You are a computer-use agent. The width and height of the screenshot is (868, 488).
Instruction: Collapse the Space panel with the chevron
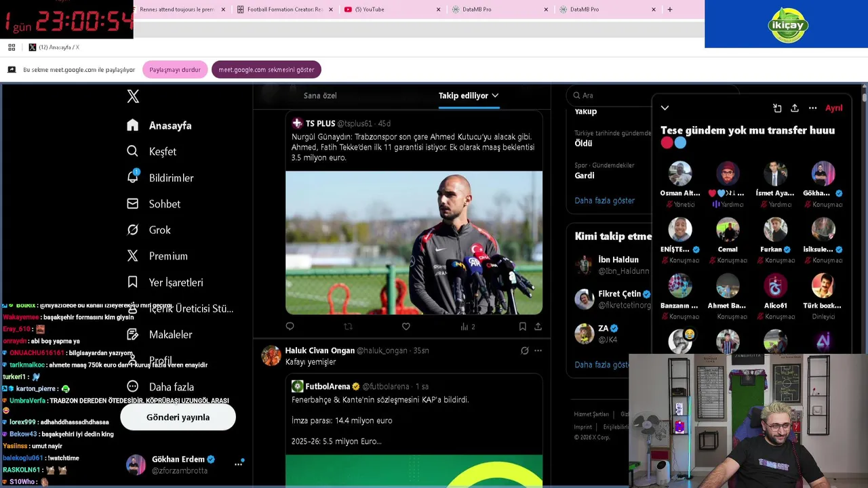(x=665, y=108)
